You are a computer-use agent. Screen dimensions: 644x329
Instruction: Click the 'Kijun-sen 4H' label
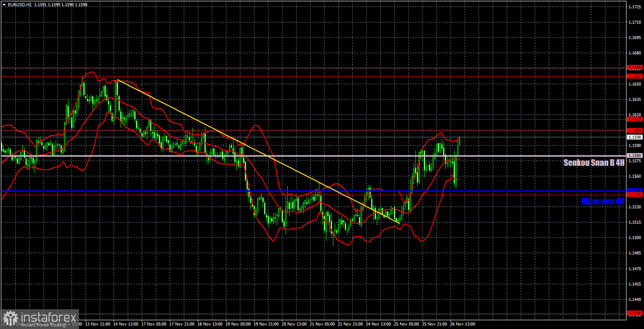click(603, 201)
